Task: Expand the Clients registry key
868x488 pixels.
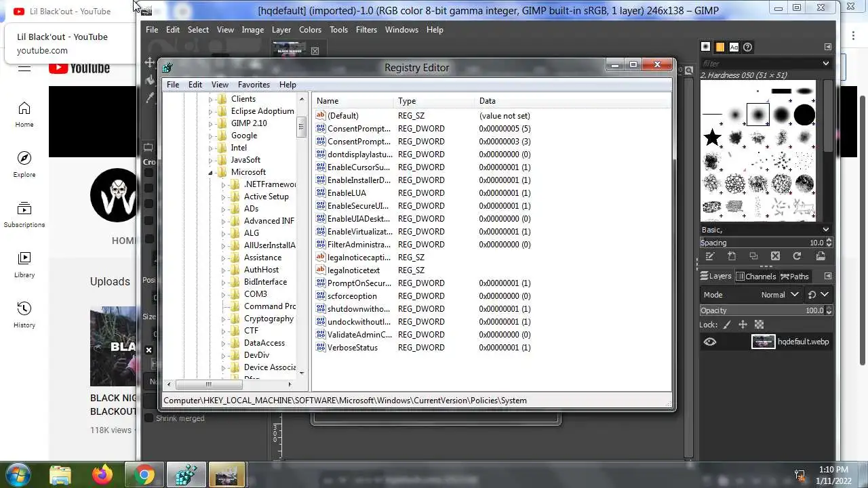Action: pyautogui.click(x=212, y=99)
